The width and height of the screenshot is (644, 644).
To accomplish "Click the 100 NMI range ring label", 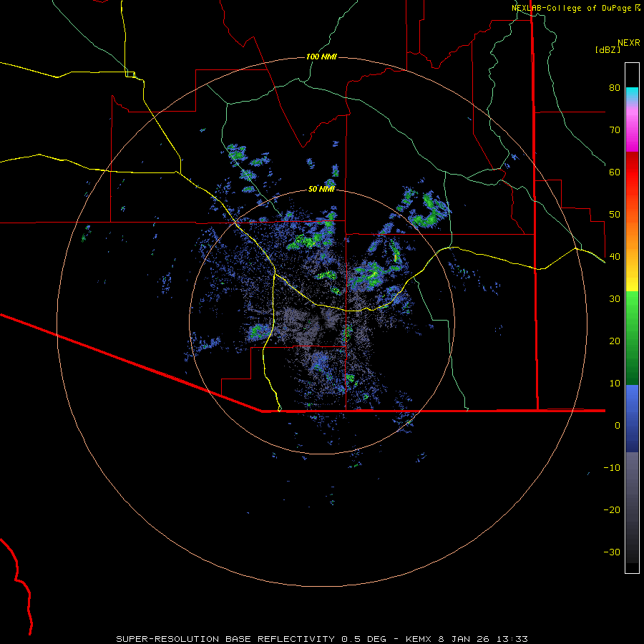I will [x=321, y=57].
